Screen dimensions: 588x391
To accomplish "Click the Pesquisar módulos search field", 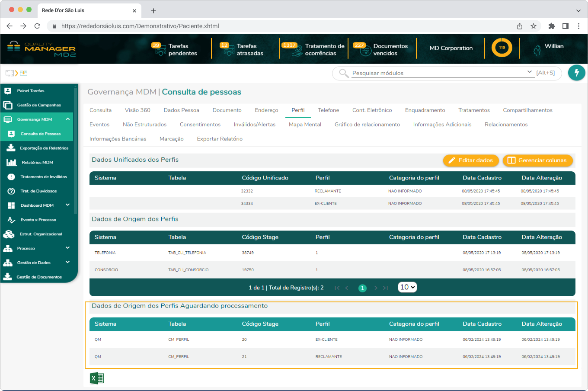I will coord(437,73).
